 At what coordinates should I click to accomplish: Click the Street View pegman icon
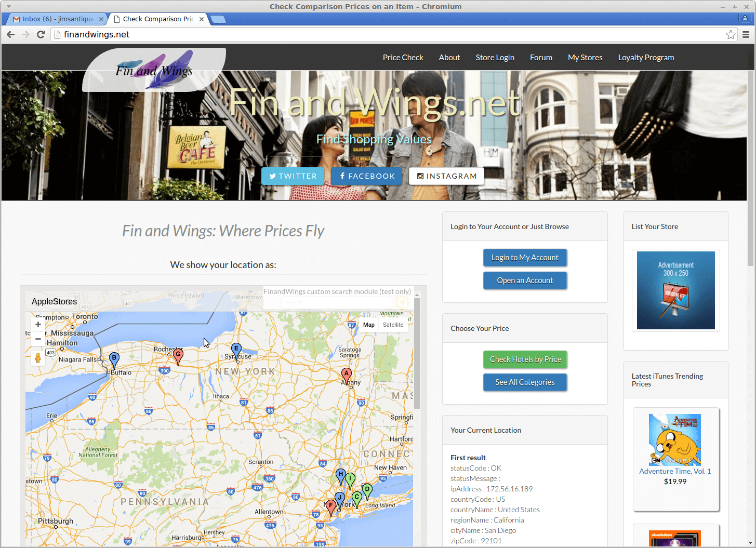(38, 358)
